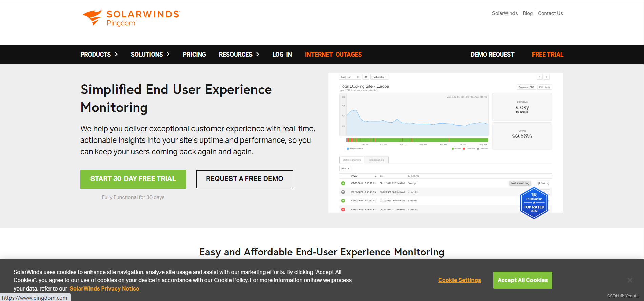
Task: Click Demo Request in navigation bar
Action: tap(492, 55)
